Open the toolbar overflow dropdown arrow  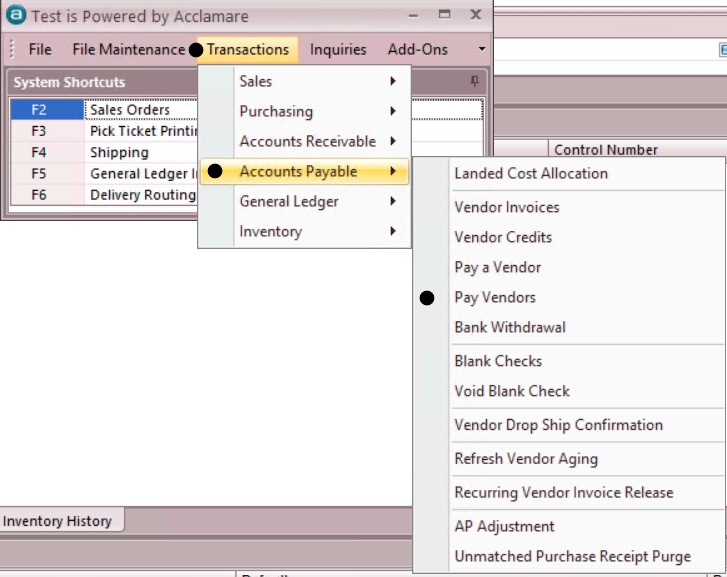tap(481, 49)
